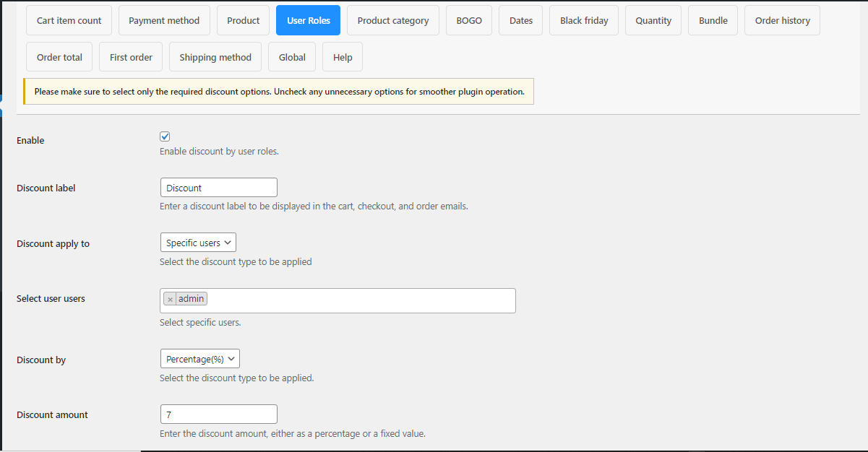The height and width of the screenshot is (452, 868).
Task: Switch to the Product tab
Action: [x=243, y=20]
